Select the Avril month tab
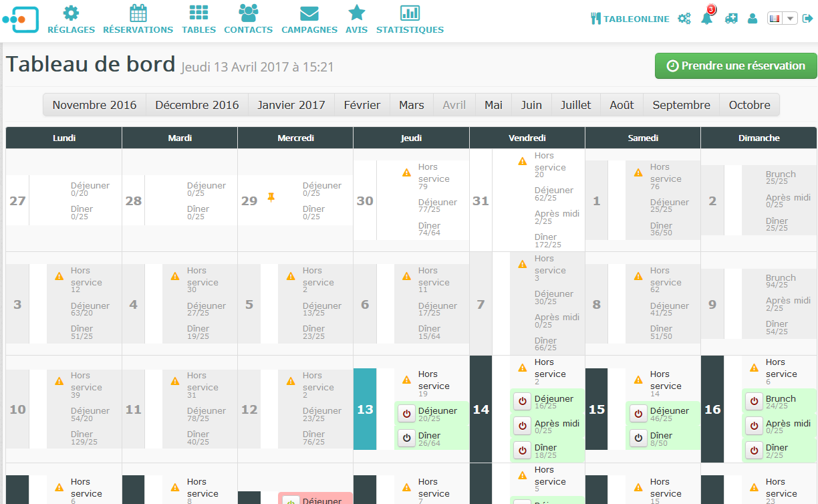Viewport: 818px width, 504px height. [454, 105]
